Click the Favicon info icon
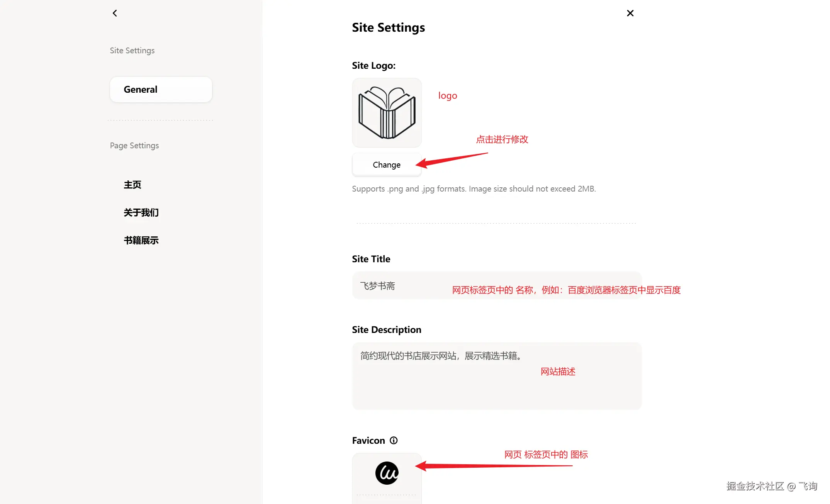Viewport: 830px width, 504px height. [394, 440]
